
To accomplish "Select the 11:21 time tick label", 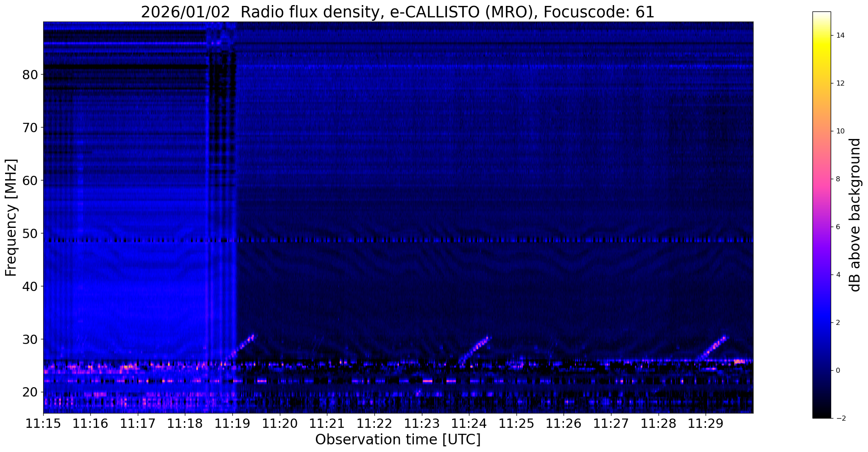I will coord(327,423).
